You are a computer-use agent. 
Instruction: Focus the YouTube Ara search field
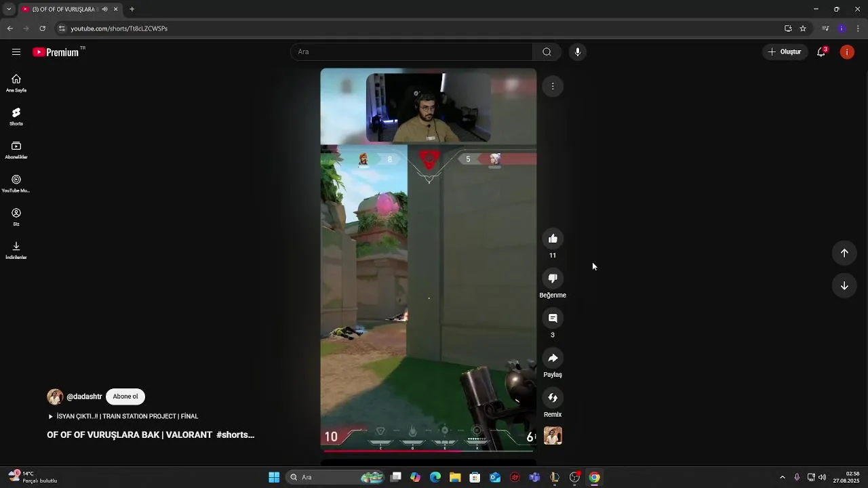[412, 52]
